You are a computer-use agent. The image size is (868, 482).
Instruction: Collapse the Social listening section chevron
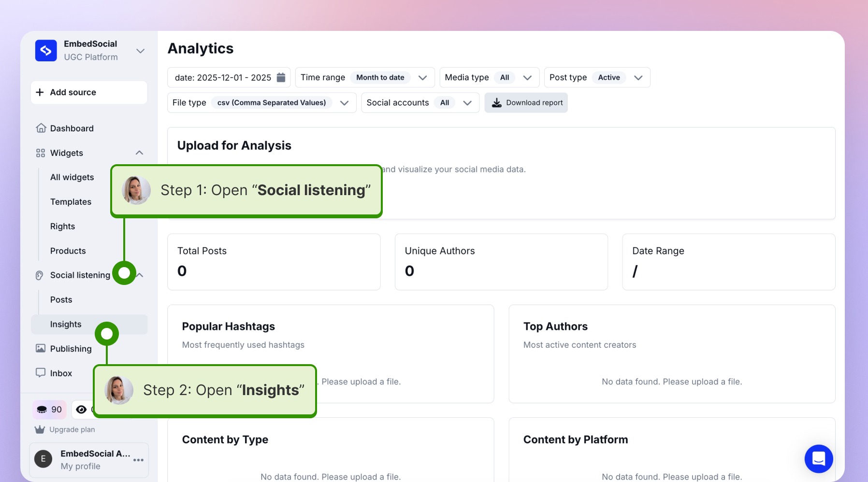point(140,275)
